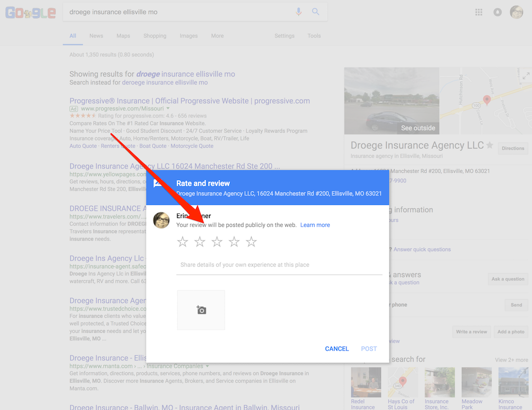Rate two stars in the review dialog
532x410 pixels.
(x=200, y=242)
